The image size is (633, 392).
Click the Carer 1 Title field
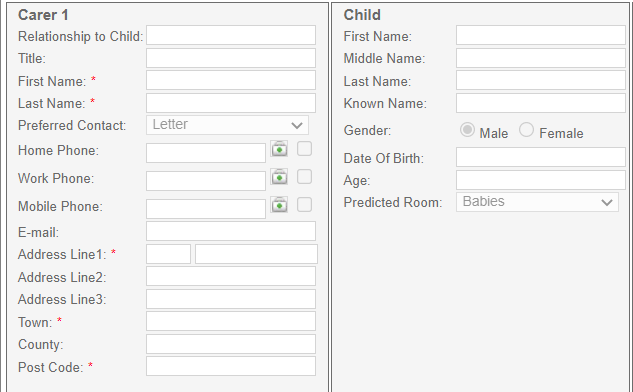click(x=231, y=58)
